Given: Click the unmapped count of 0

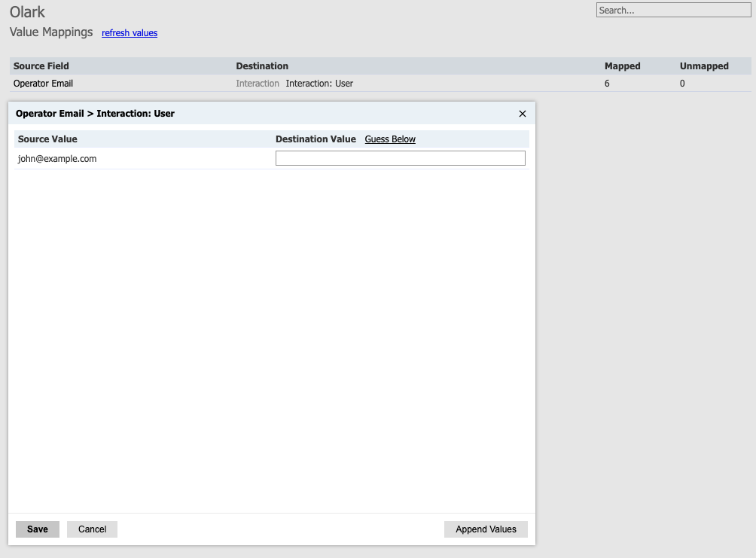Looking at the screenshot, I should tap(681, 84).
